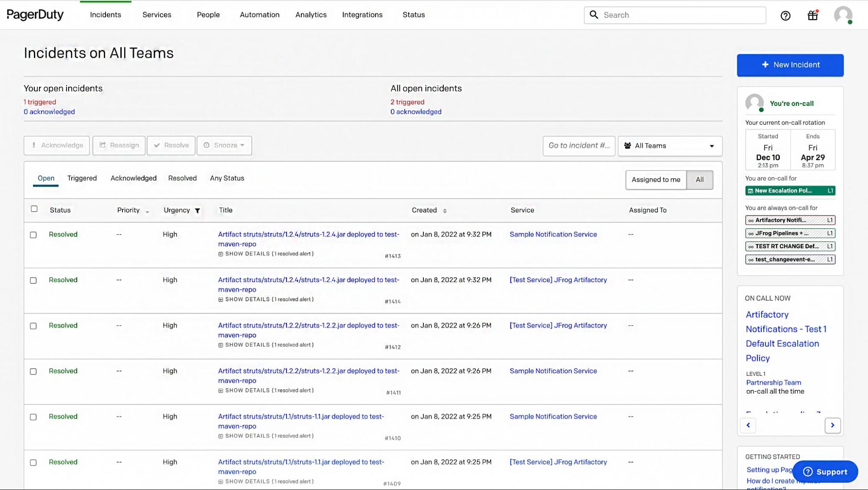Click the gift announcements icon
This screenshot has width=868, height=490.
pos(812,15)
